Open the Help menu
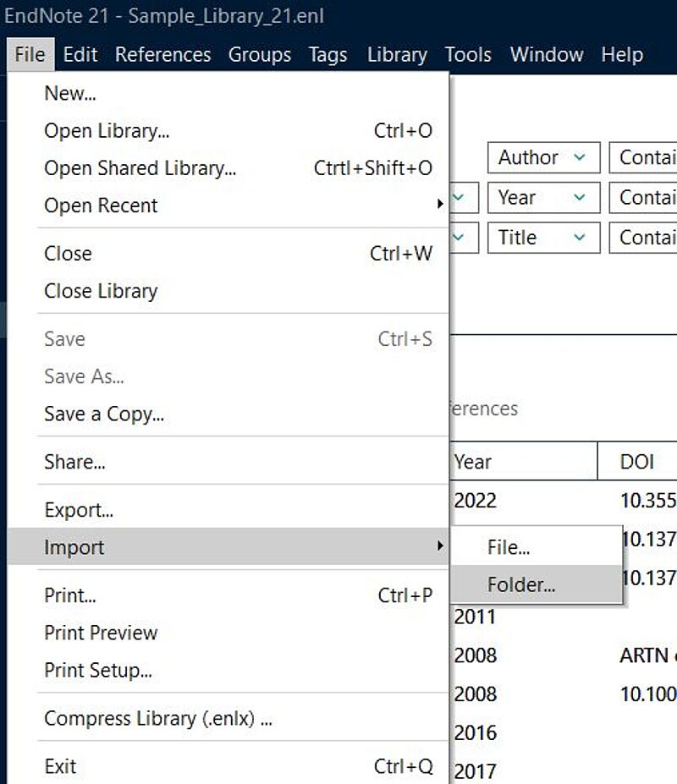 (622, 54)
